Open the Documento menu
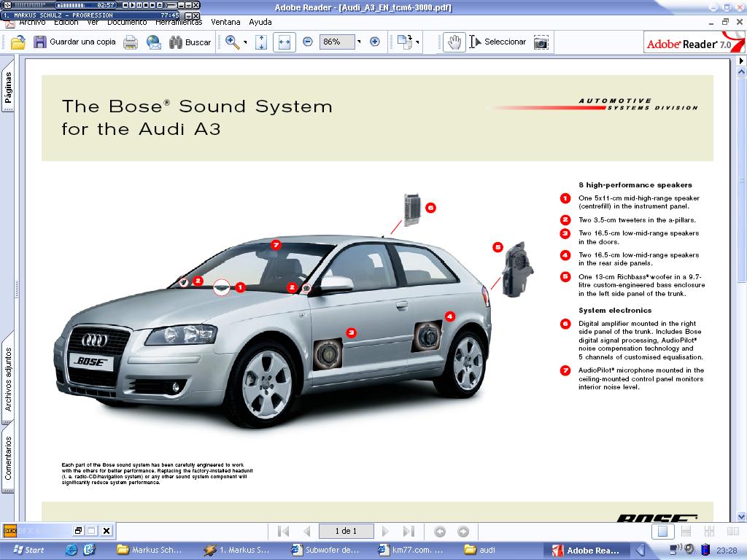This screenshot has height=560, width=747. click(127, 23)
